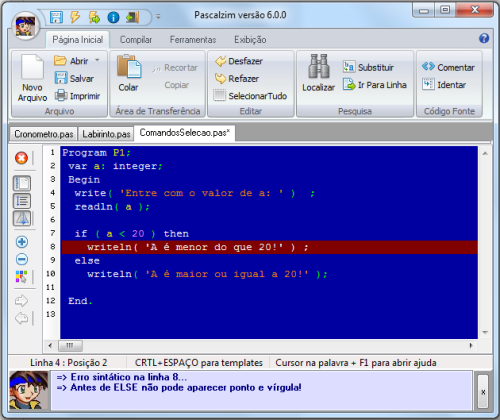Screen dimensions: 500x420
Task: Switch to the Labirinto.pas file tab
Action: [106, 134]
